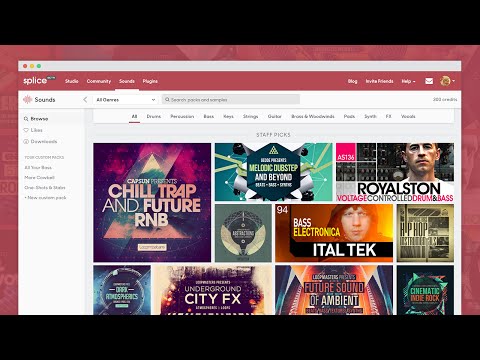Viewport: 480px width, 360px height.
Task: Select the Sounds nav item
Action: coord(127,81)
